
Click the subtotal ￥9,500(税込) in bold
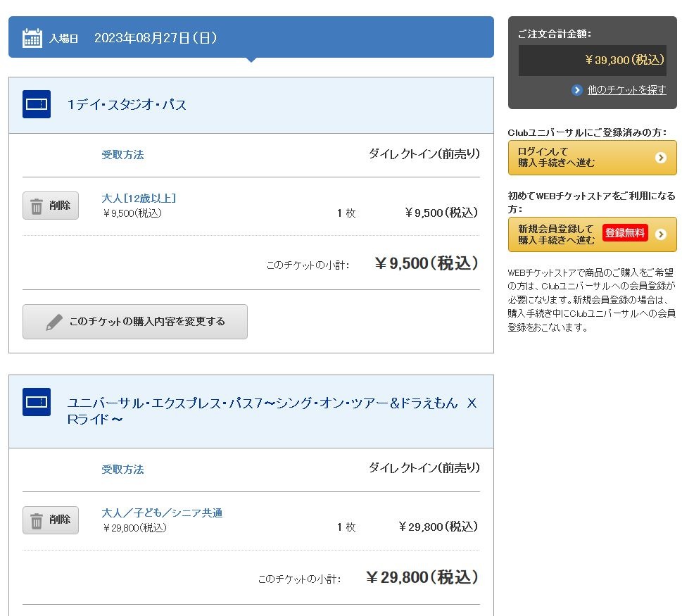tap(427, 263)
